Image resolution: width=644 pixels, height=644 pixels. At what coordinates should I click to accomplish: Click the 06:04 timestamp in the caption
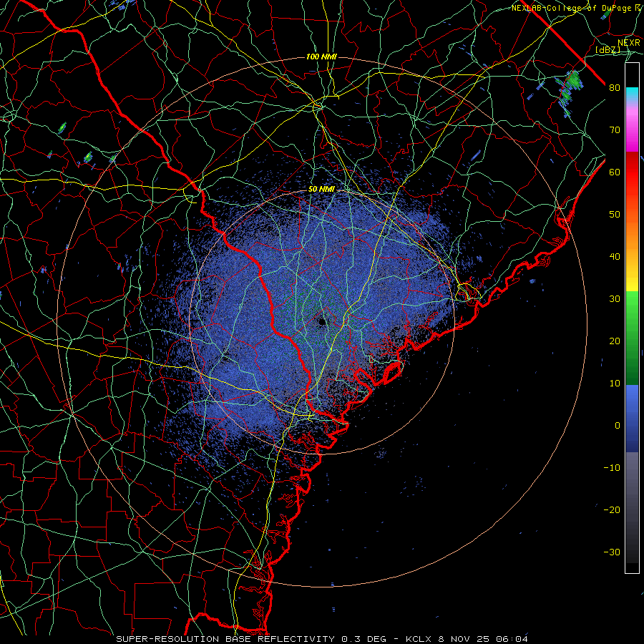coord(513,639)
